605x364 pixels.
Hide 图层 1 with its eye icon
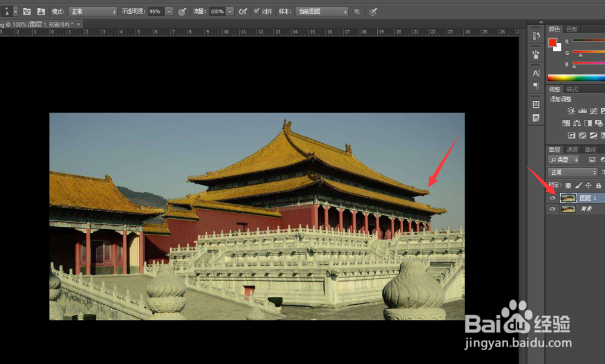pos(552,198)
